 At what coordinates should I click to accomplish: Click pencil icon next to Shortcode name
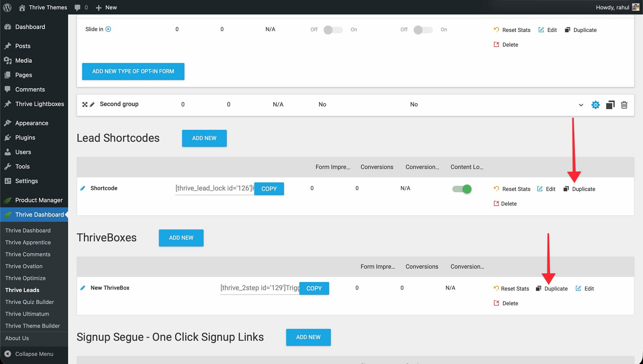(x=83, y=188)
